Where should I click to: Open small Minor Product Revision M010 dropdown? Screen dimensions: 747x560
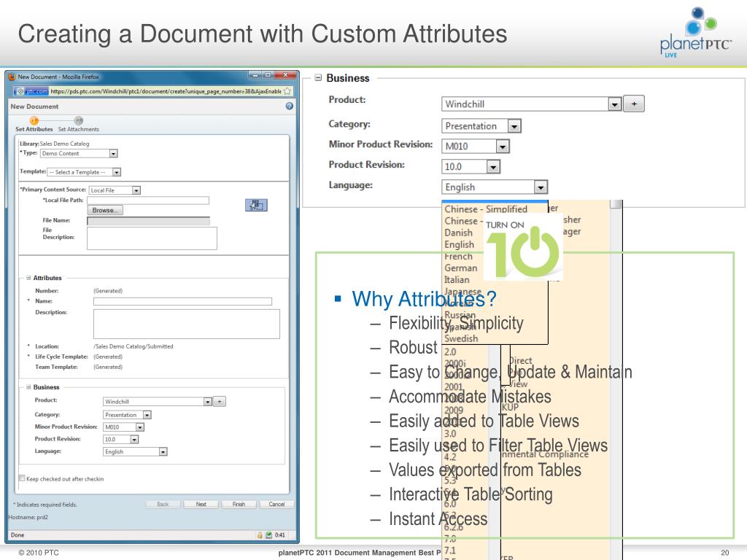[140, 427]
